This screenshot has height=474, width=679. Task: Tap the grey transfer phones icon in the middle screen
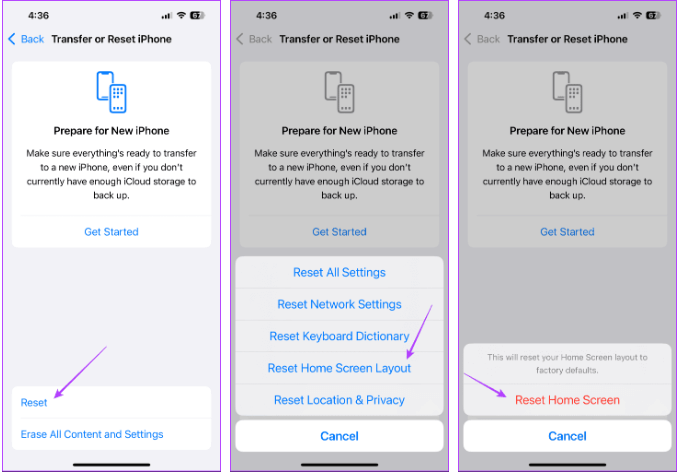pos(340,92)
